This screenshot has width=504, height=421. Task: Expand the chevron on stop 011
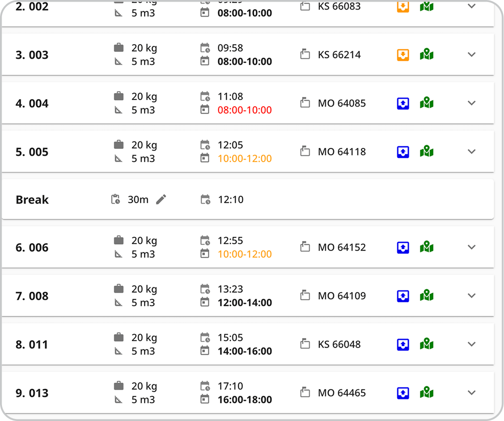(471, 344)
